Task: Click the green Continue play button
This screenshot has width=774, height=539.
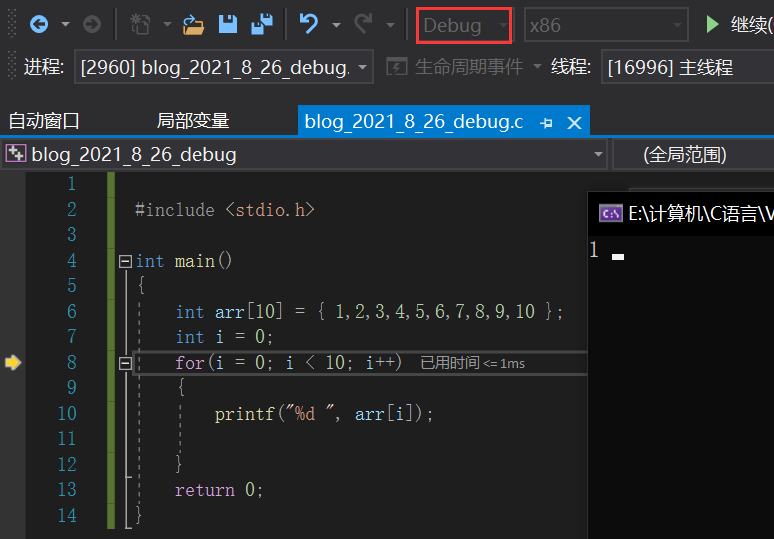Action: click(712, 24)
